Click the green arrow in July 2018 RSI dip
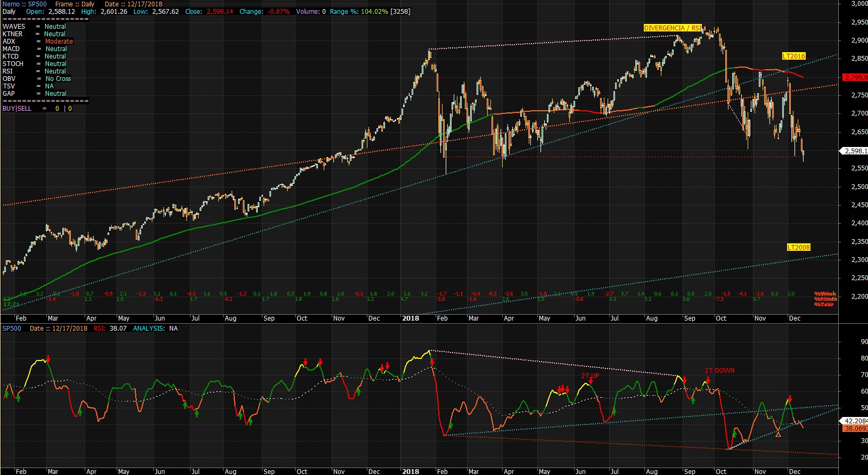This screenshot has width=868, height=475. pos(614,411)
